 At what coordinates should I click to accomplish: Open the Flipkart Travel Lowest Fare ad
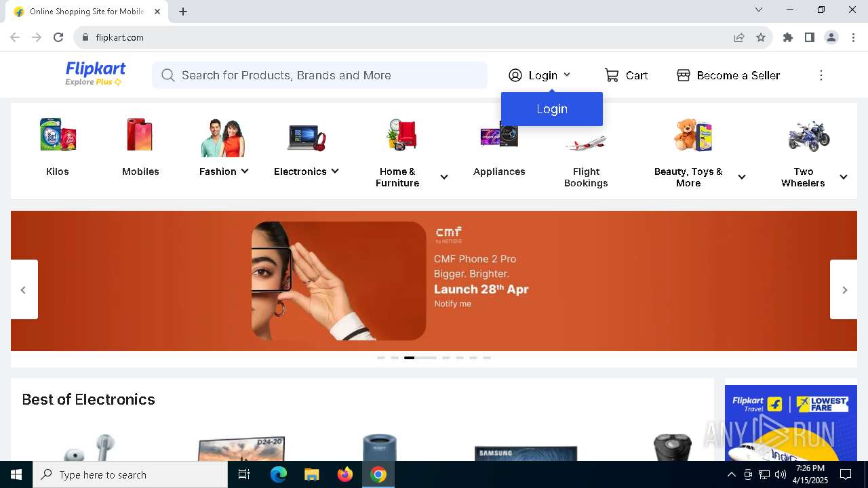point(791,423)
